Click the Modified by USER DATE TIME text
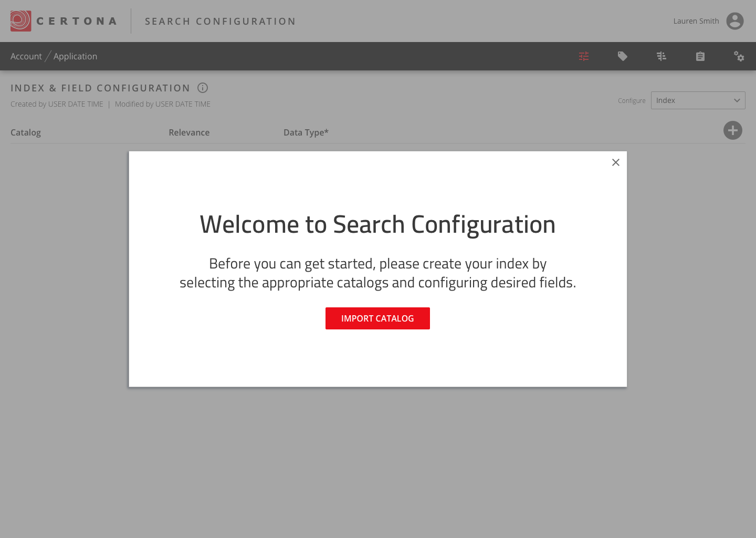This screenshot has width=756, height=538. click(x=163, y=104)
